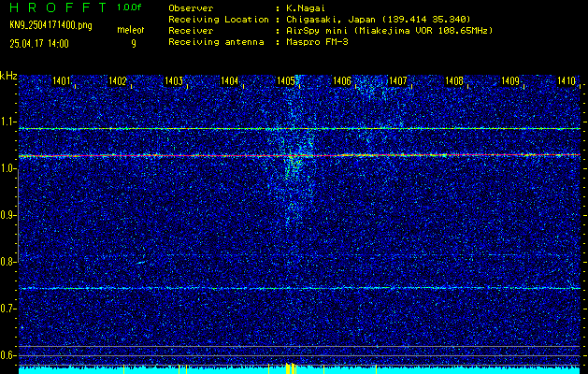Select the 1407 time marker

coord(398,80)
